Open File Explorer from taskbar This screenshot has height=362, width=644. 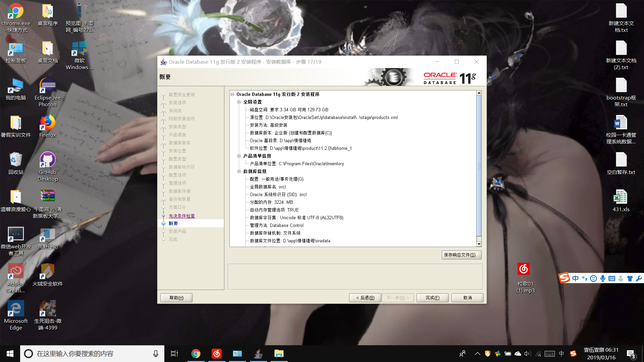(279, 354)
